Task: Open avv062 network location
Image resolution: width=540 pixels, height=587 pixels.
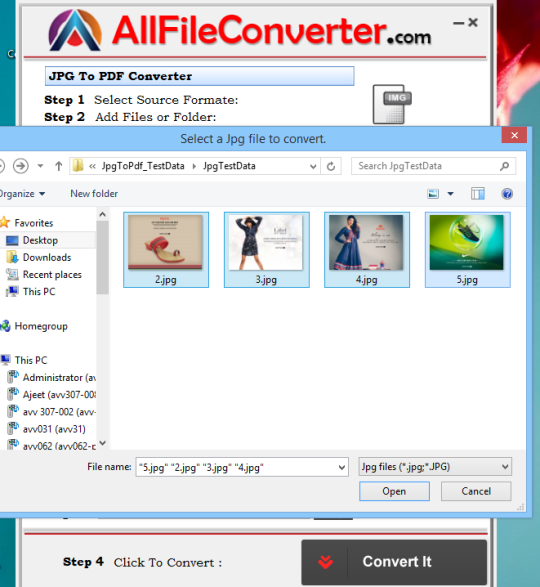Action: (59, 446)
